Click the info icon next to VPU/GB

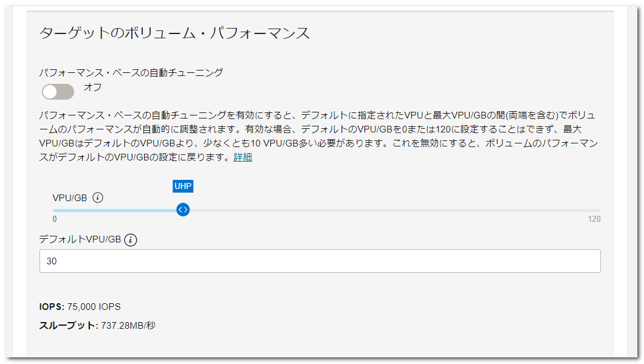(x=98, y=197)
